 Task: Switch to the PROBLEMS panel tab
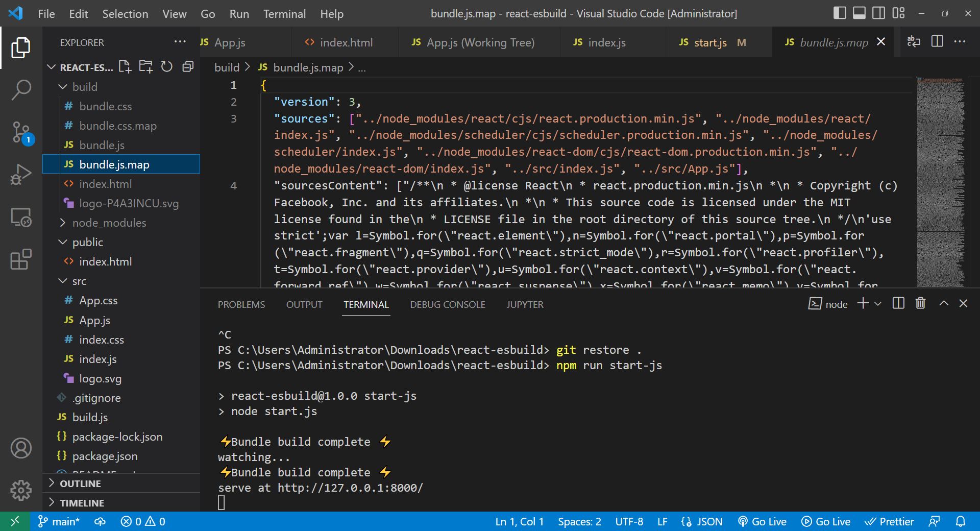pyautogui.click(x=241, y=304)
